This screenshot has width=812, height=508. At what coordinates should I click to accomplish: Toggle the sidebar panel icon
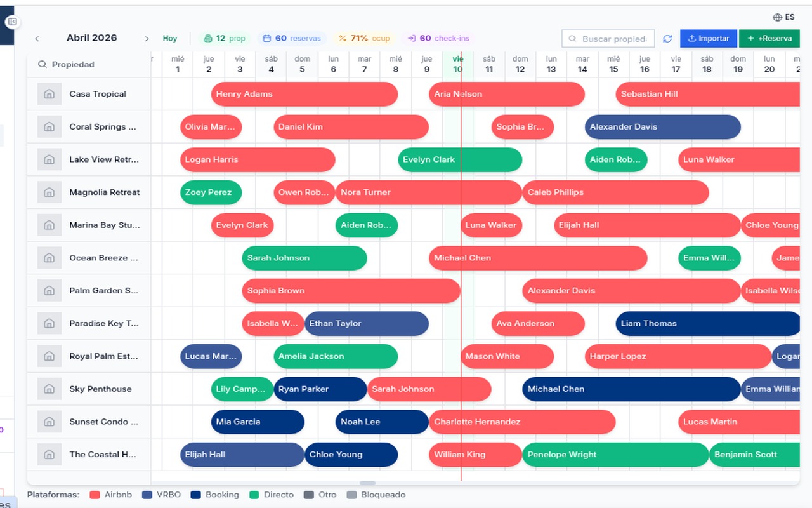12,22
